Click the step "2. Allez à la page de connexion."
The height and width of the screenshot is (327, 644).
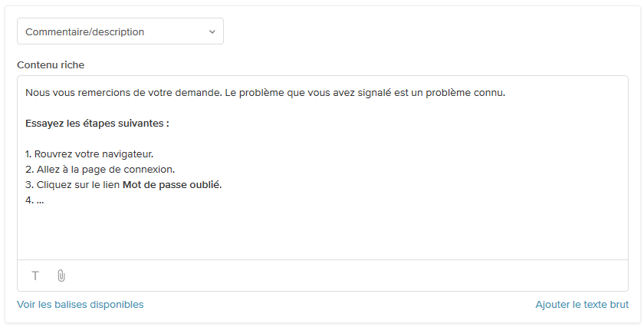click(x=100, y=169)
